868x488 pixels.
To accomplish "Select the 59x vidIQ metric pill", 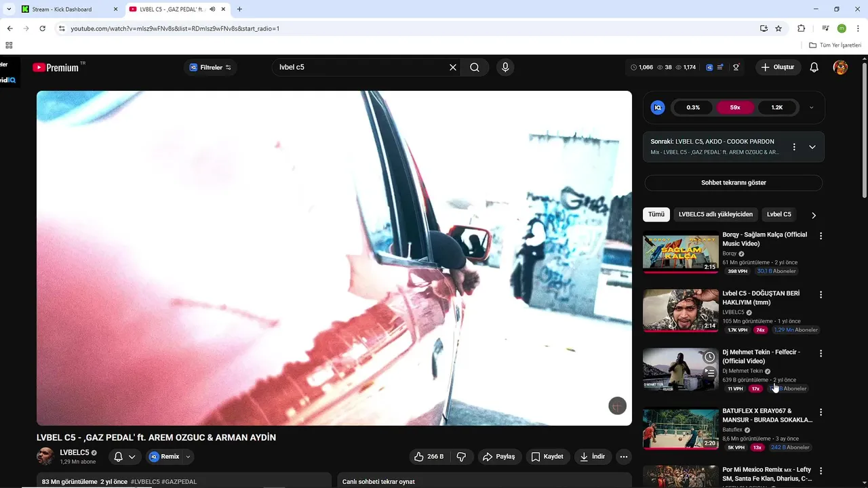I will pyautogui.click(x=735, y=107).
